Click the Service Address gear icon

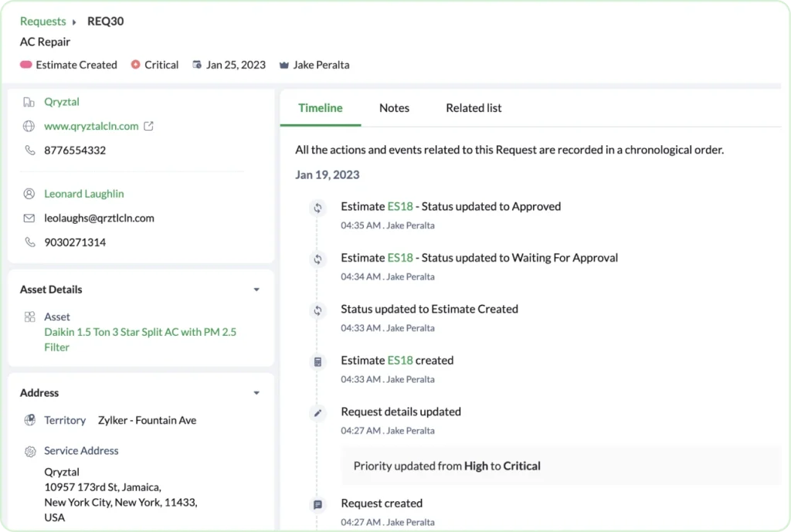29,451
